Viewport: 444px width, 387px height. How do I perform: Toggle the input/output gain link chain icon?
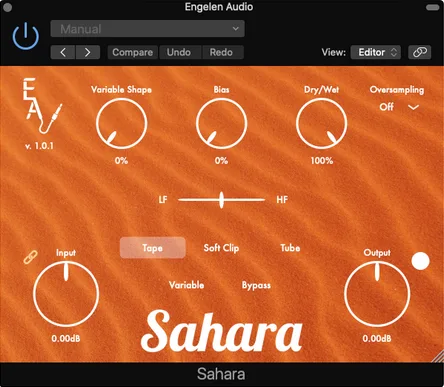[30, 257]
